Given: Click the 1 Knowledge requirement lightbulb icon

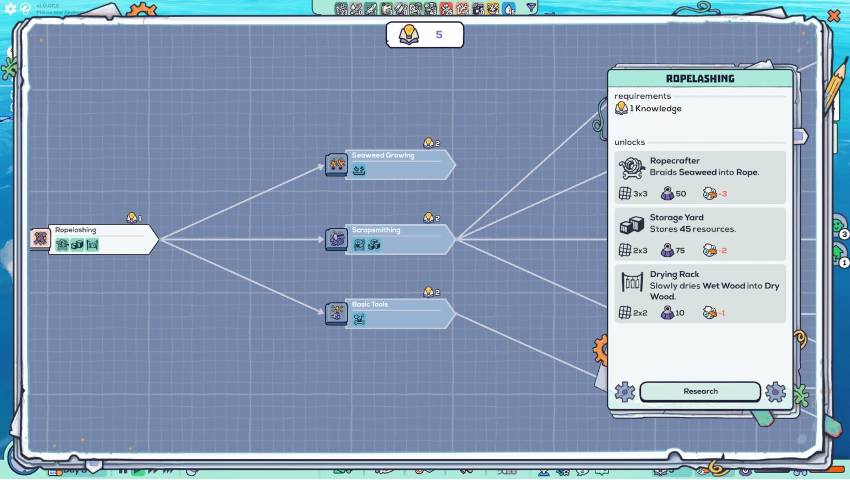Looking at the screenshot, I should point(621,108).
